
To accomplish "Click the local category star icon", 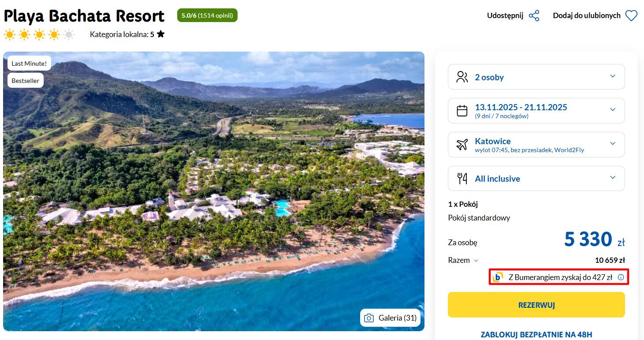I will click(161, 34).
